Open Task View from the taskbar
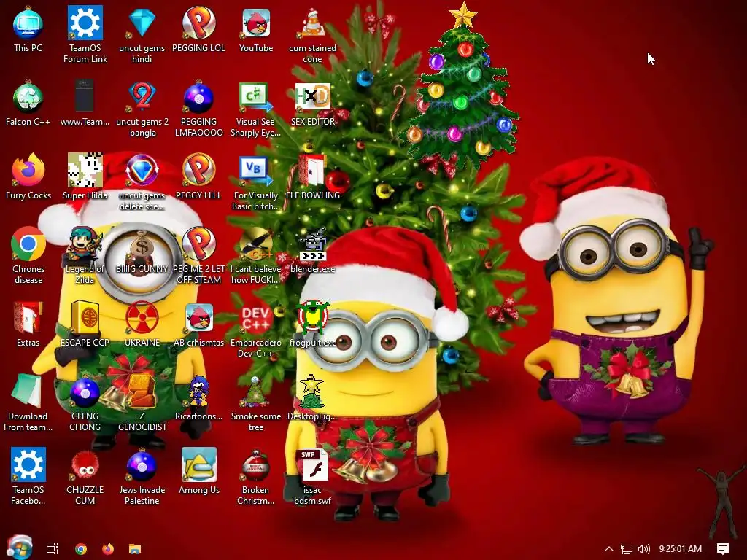The width and height of the screenshot is (747, 560). click(x=52, y=548)
